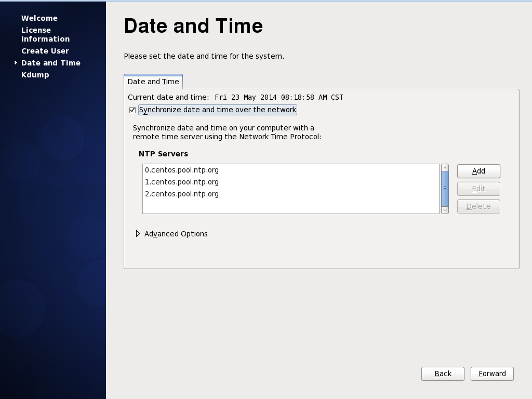Click the Welcome step in the sidebar
Image resolution: width=532 pixels, height=399 pixels.
point(39,18)
